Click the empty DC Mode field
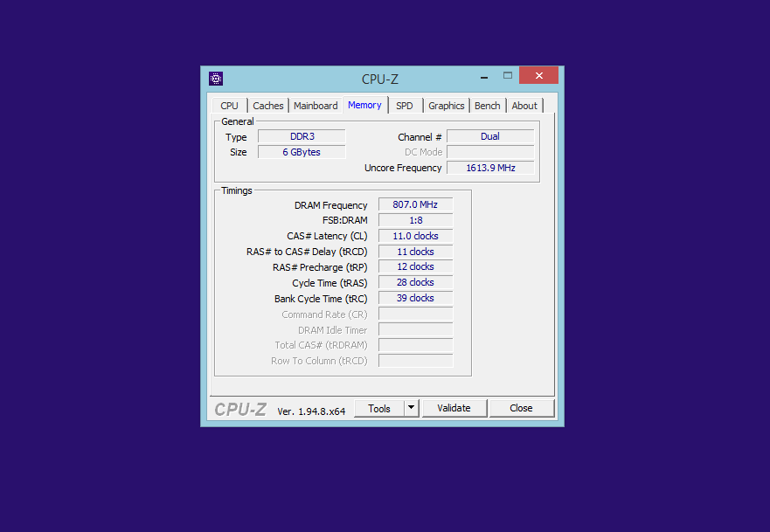The image size is (770, 532). click(490, 152)
